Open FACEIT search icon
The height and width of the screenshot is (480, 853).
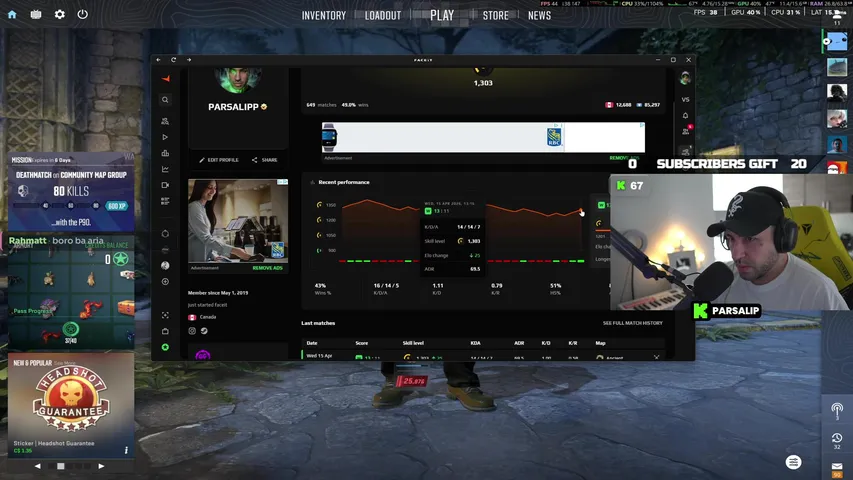click(165, 100)
